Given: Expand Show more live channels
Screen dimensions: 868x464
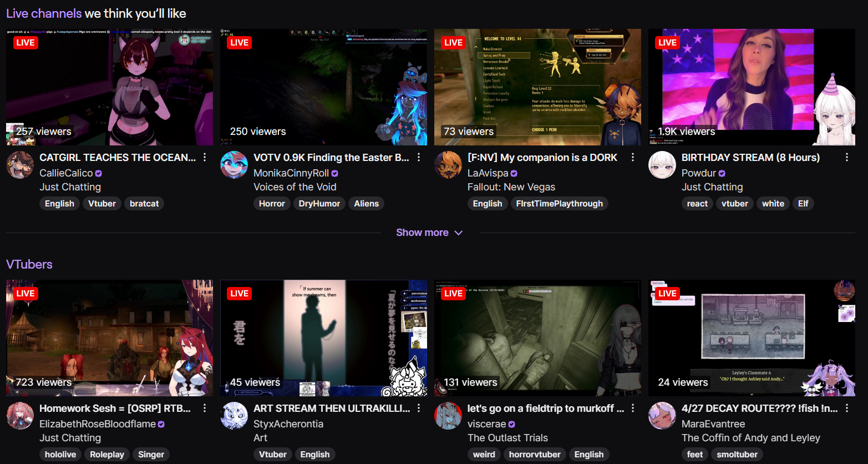Looking at the screenshot, I should coord(429,233).
